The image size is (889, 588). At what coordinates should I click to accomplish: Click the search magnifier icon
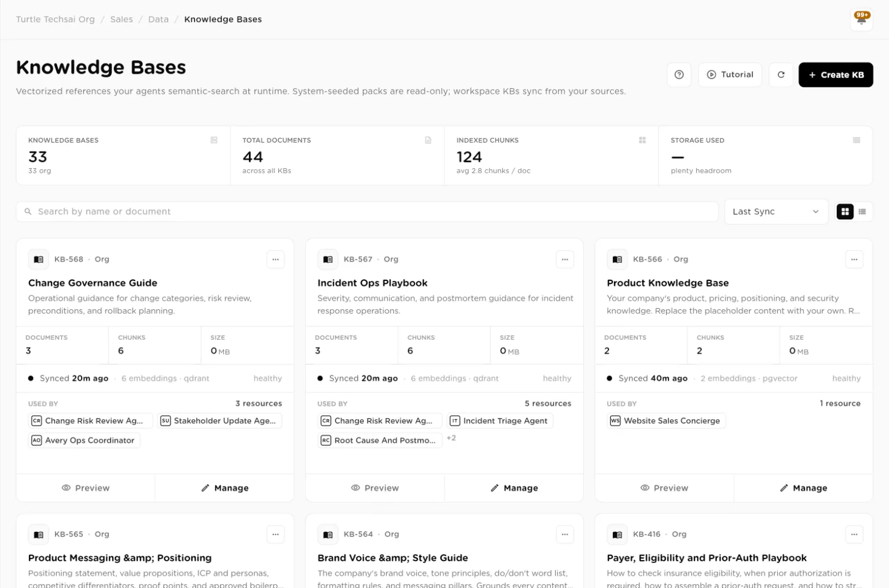[x=28, y=212]
